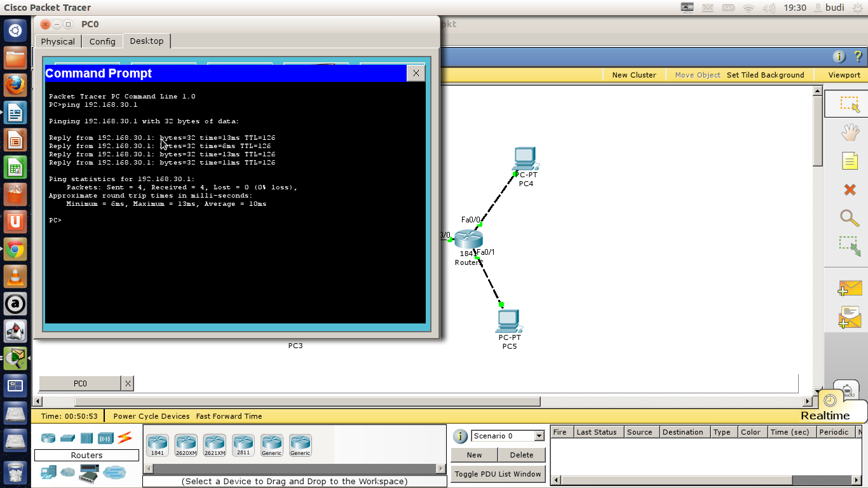The height and width of the screenshot is (488, 868).
Task: Select Hubs device category icon
Action: tap(86, 438)
